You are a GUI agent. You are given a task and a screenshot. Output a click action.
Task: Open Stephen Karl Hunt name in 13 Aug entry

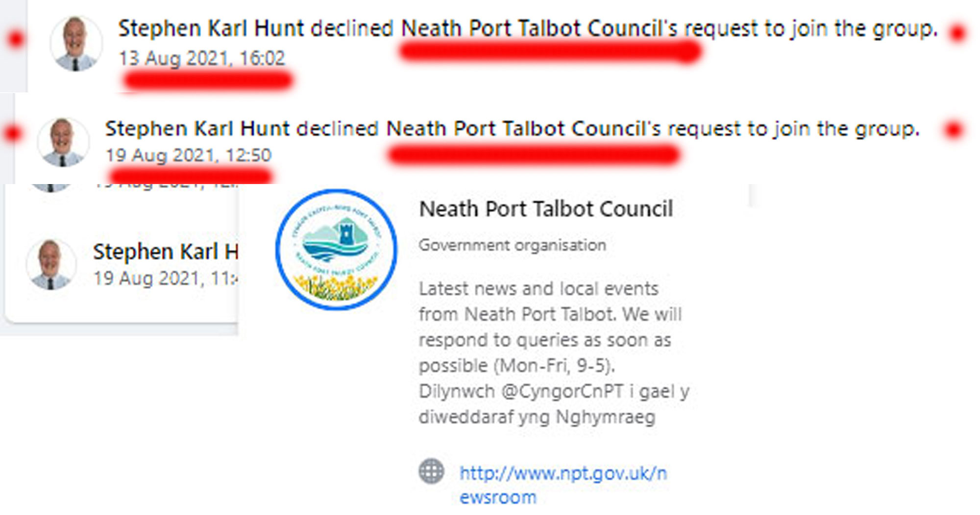pyautogui.click(x=211, y=28)
